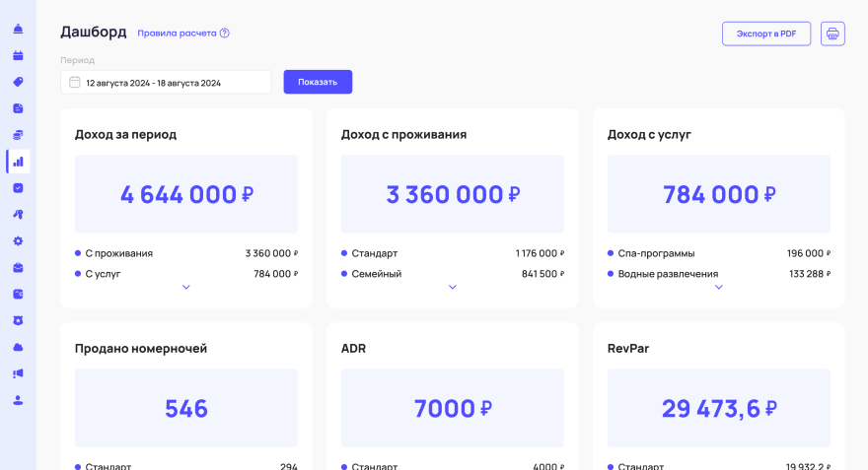Open the coins stack sidebar icon
The width and height of the screenshot is (868, 470).
coord(18,135)
